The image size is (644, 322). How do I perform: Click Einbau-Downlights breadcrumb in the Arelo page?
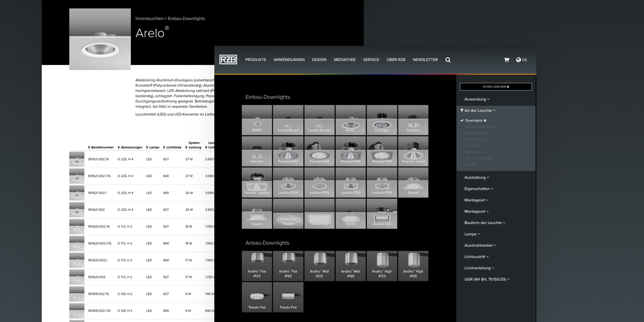(x=187, y=19)
